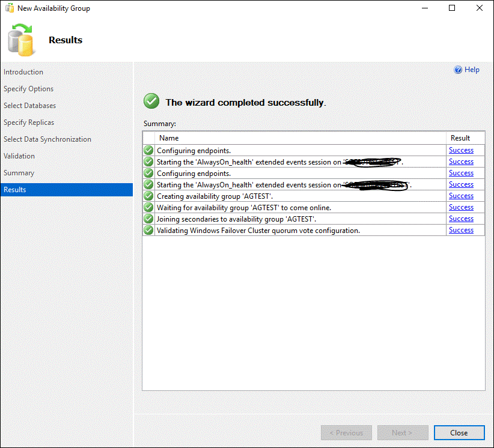Open Select Data Synchronization step
494x448 pixels.
pyautogui.click(x=47, y=139)
